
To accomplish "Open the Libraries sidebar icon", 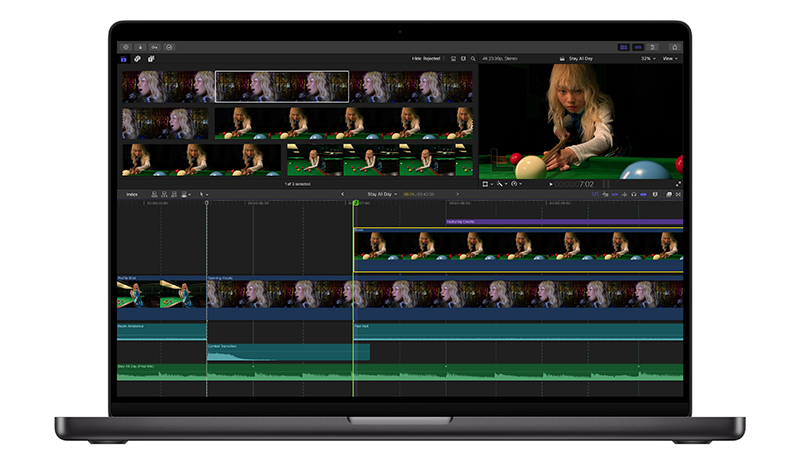I will point(125,59).
